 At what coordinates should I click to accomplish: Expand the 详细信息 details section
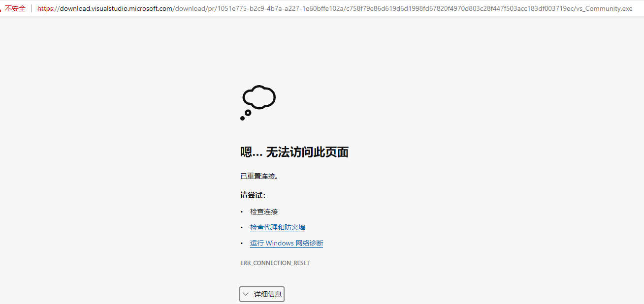point(261,294)
